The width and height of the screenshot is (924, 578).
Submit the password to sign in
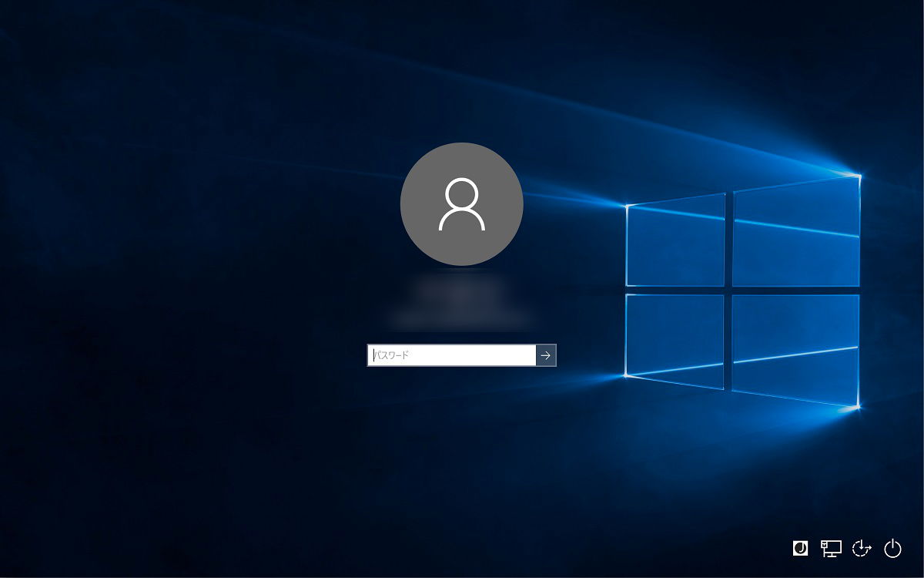tap(546, 355)
